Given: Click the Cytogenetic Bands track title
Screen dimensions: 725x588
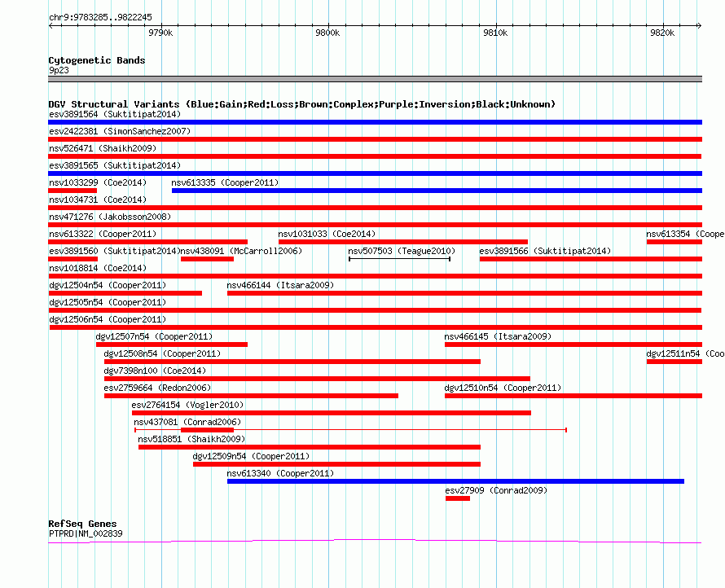Looking at the screenshot, I should click(x=97, y=60).
